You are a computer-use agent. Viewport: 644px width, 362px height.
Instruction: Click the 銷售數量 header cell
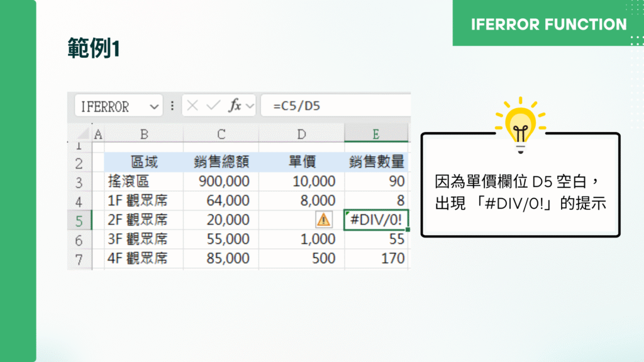[x=376, y=162]
